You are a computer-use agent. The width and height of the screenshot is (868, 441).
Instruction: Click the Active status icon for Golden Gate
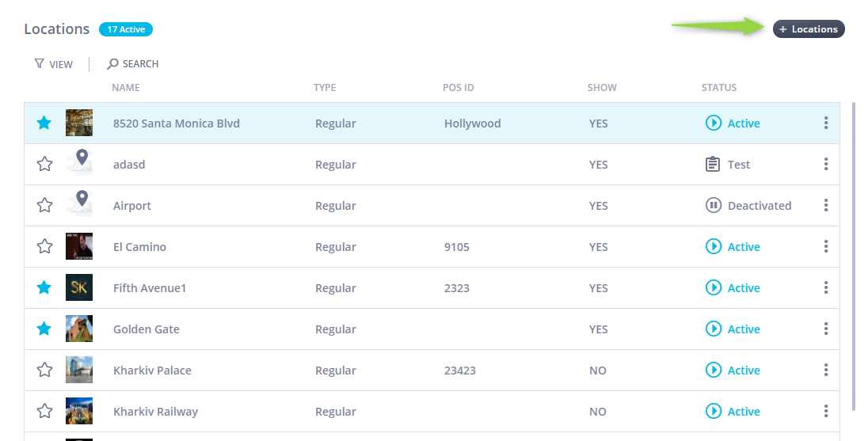tap(713, 329)
